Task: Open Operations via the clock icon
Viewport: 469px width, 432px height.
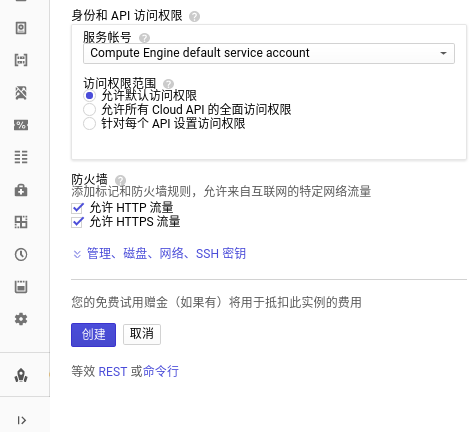Action: pyautogui.click(x=21, y=254)
